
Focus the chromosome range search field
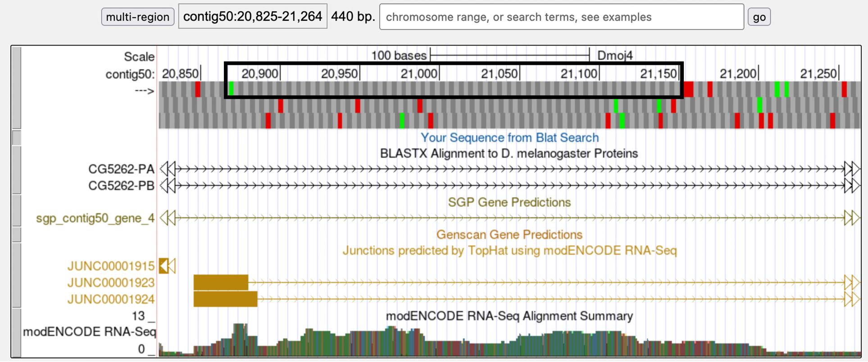tap(562, 17)
